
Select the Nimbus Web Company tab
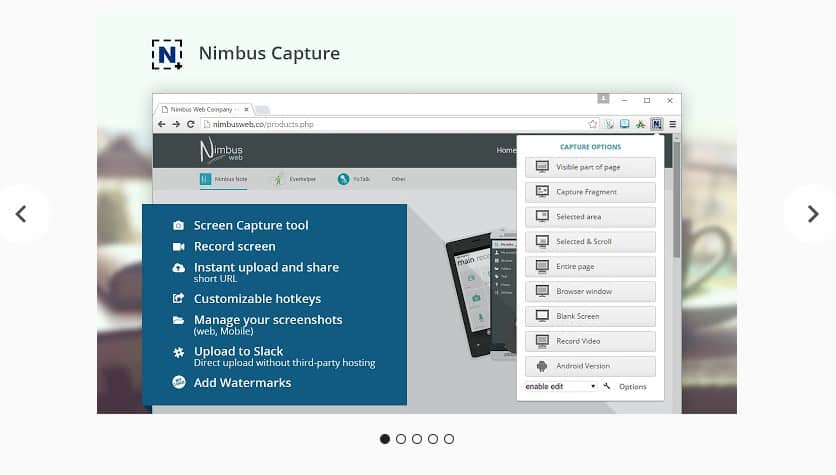pos(204,109)
